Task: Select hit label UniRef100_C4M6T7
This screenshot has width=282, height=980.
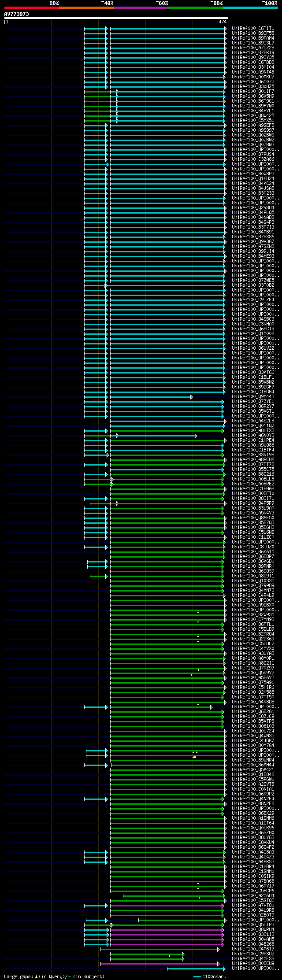Action: coord(253,949)
